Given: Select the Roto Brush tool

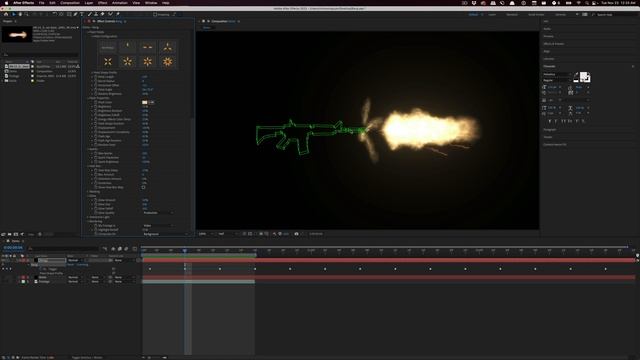Looking at the screenshot, I should 110,14.
